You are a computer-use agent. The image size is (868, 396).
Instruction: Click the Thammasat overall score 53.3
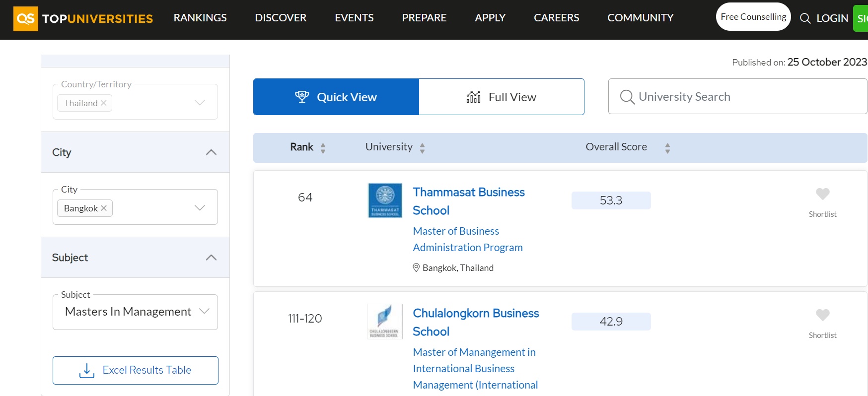[x=611, y=200]
